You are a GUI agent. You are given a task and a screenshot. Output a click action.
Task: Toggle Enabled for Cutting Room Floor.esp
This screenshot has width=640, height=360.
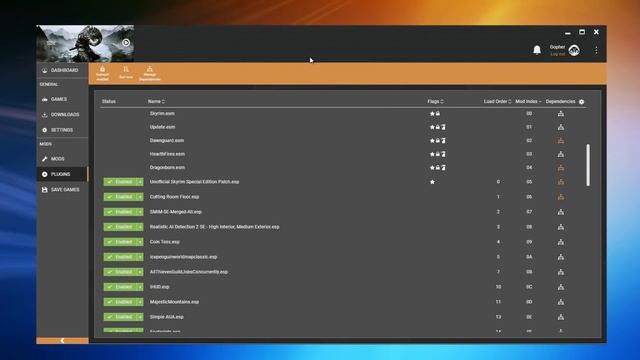(x=120, y=197)
